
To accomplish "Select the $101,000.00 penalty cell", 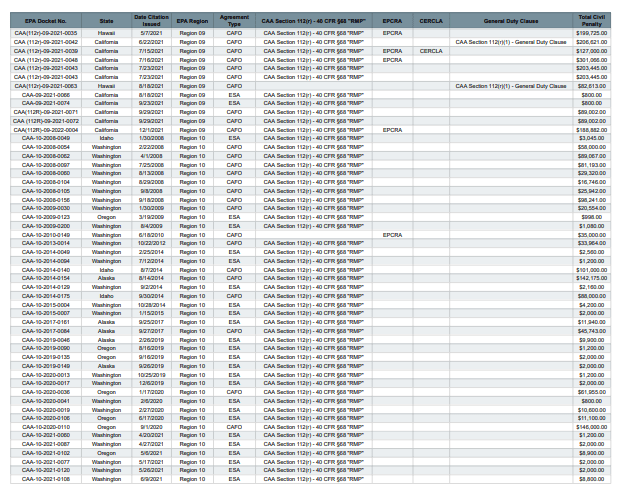I will click(x=591, y=269).
